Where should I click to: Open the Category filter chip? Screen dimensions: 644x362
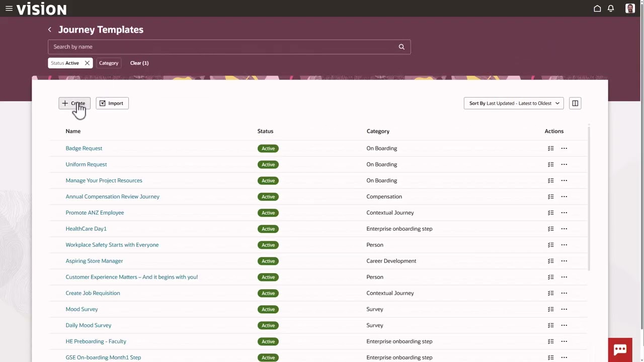tap(109, 63)
